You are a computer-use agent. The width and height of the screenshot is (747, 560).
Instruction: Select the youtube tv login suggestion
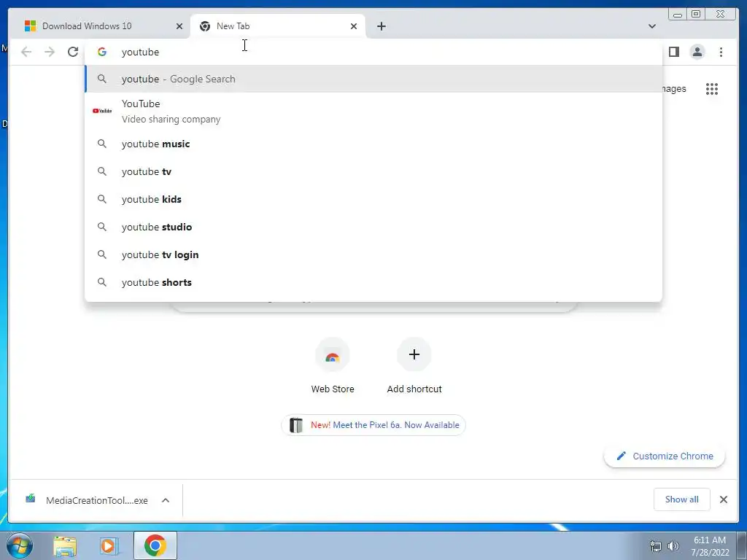[373, 254]
